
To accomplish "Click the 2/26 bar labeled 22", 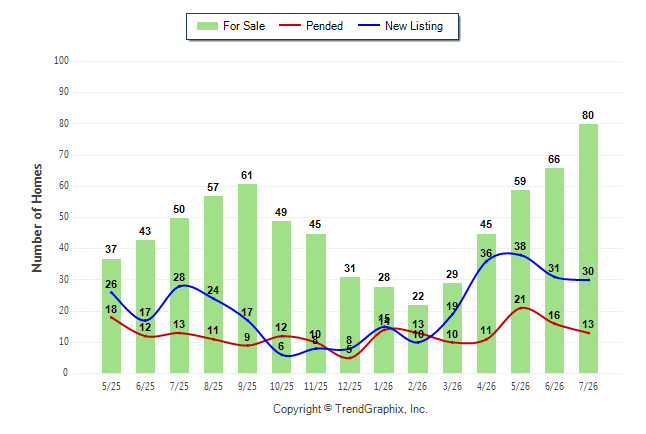I will point(418,339).
